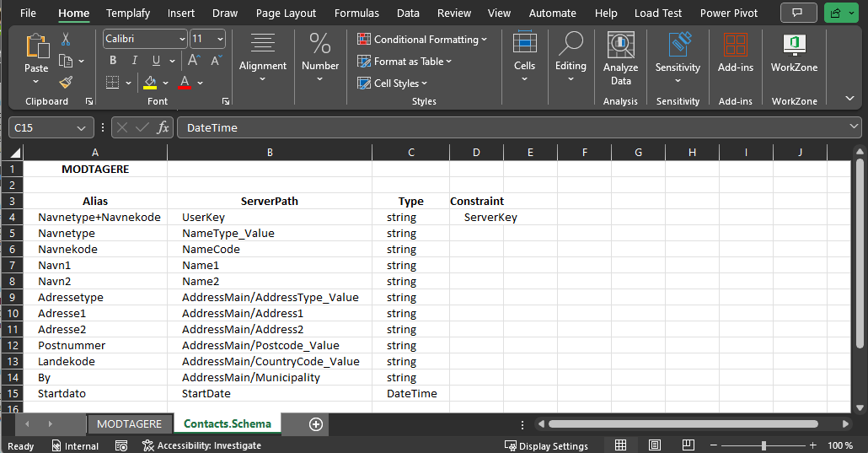868x453 pixels.
Task: Click the Insert Function fx icon
Action: (163, 127)
